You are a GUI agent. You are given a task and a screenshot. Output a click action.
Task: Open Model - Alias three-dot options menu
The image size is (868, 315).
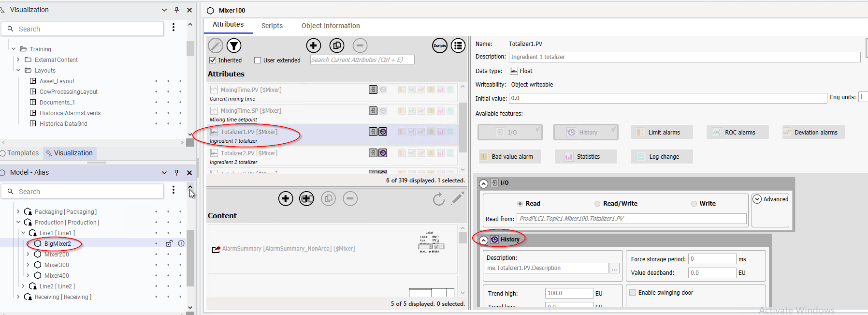click(x=174, y=190)
